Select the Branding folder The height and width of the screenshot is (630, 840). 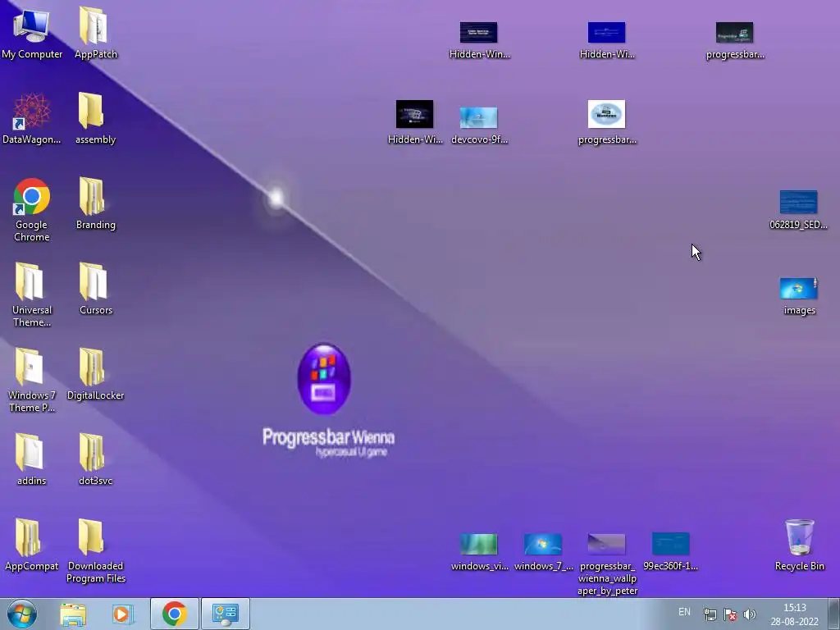pyautogui.click(x=95, y=203)
